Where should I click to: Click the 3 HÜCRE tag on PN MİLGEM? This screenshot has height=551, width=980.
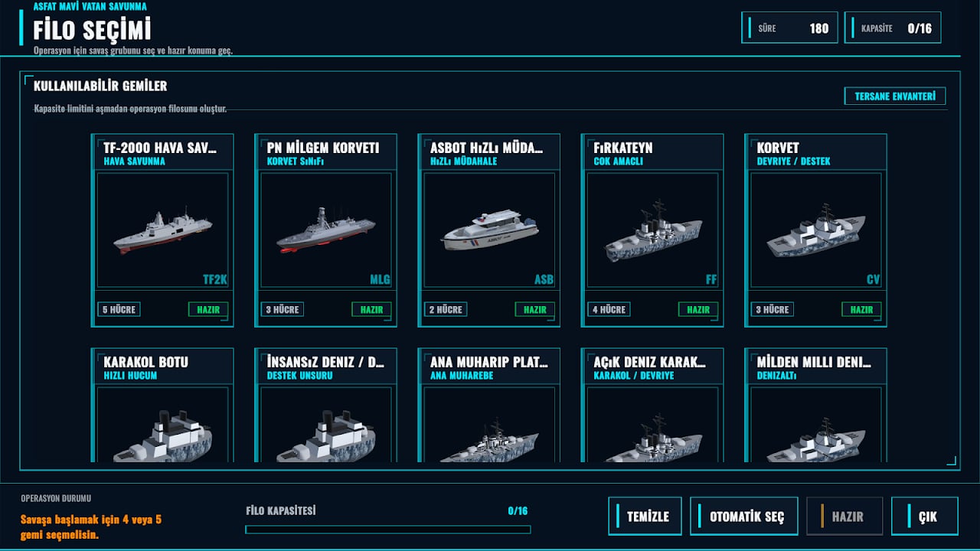tap(283, 310)
